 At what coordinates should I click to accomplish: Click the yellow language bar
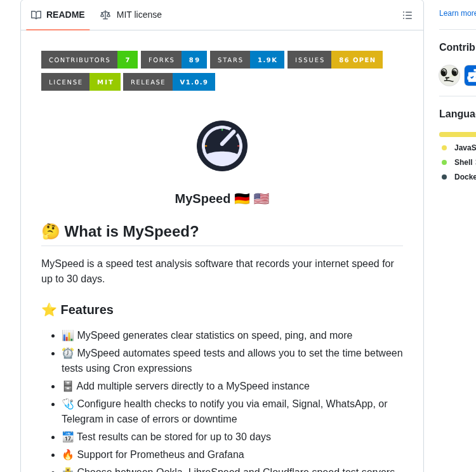coord(457,134)
